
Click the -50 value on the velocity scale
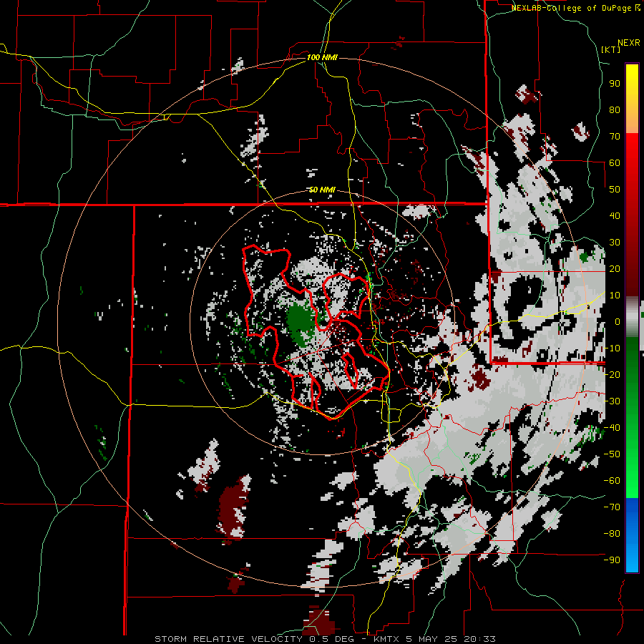coord(612,454)
